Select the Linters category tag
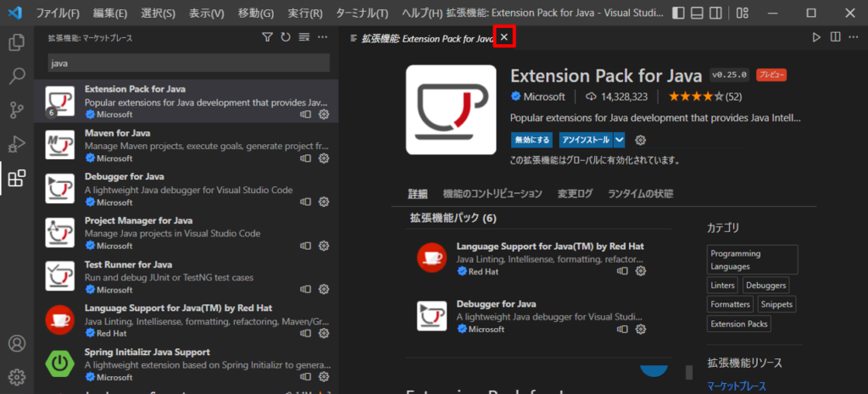 tap(722, 286)
